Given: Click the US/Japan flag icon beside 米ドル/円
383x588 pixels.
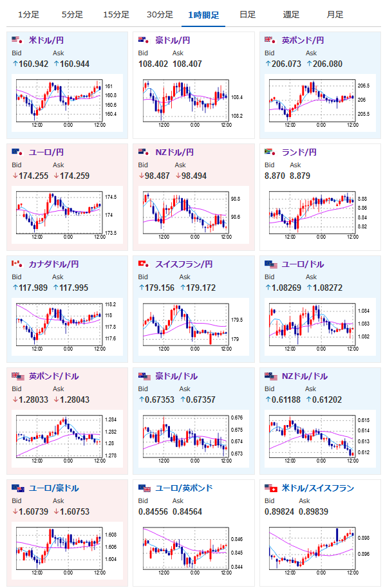Looking at the screenshot, I should [17, 40].
